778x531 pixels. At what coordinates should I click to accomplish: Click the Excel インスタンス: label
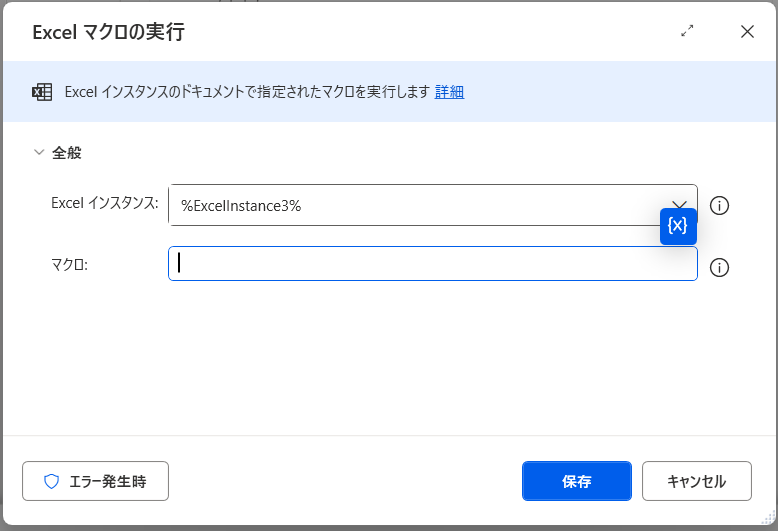tap(105, 203)
